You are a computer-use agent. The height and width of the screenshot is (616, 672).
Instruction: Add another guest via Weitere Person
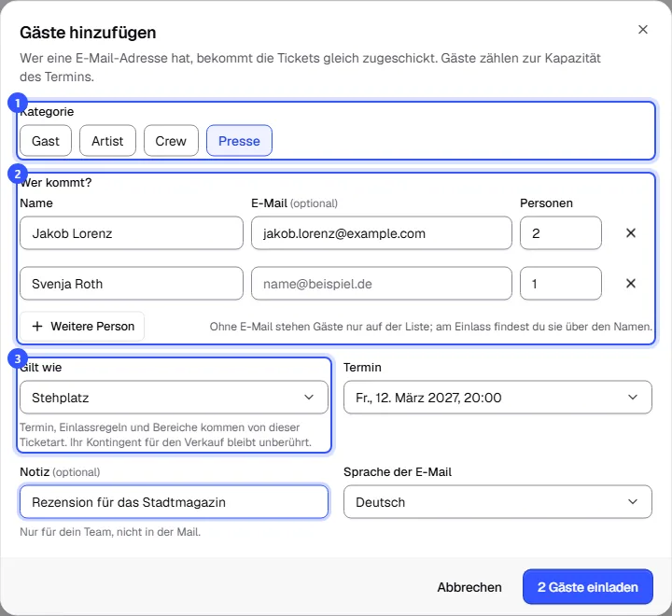82,327
